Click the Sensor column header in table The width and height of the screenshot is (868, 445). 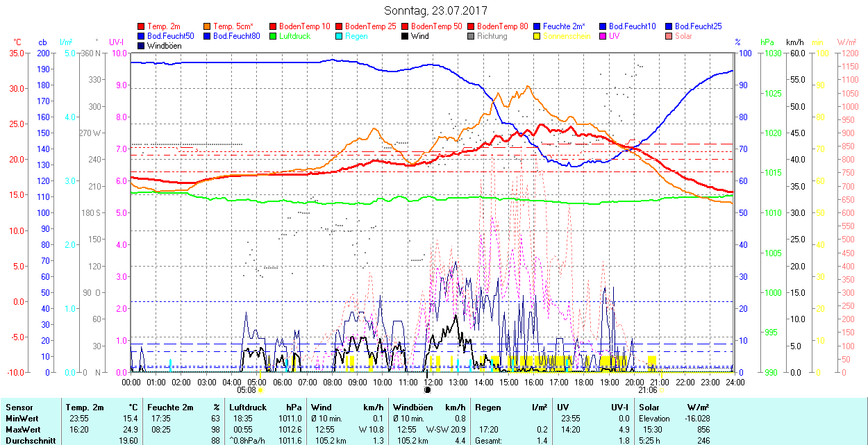tap(19, 408)
